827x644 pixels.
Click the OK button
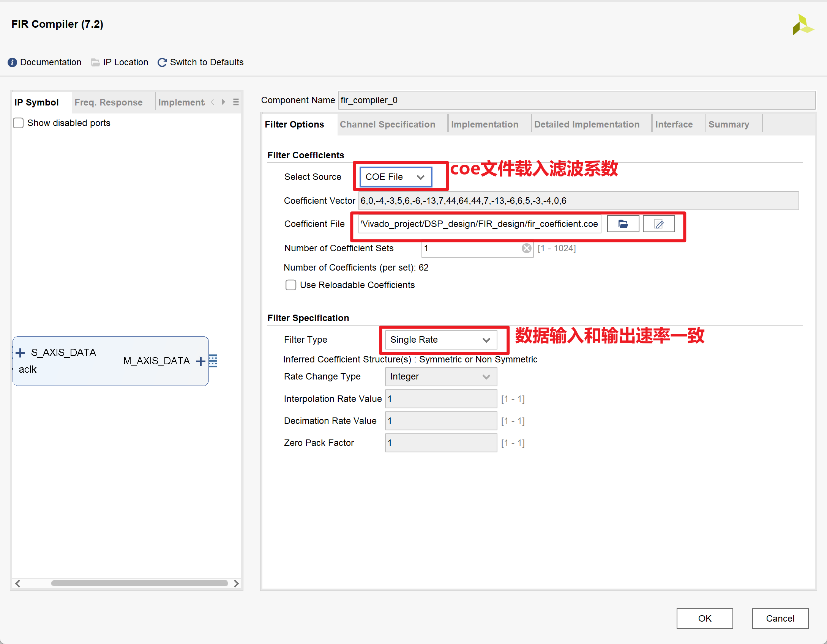(705, 619)
